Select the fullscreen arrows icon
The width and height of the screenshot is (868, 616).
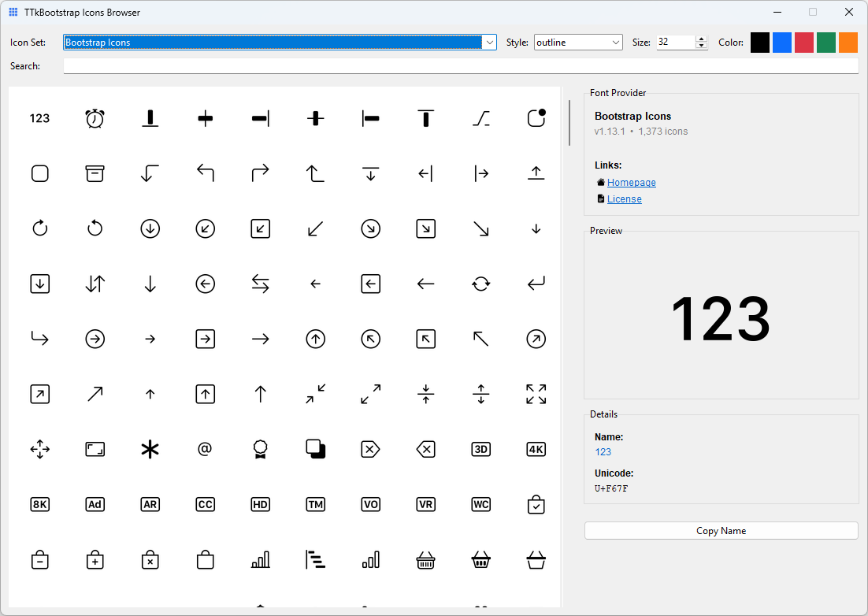click(x=536, y=394)
